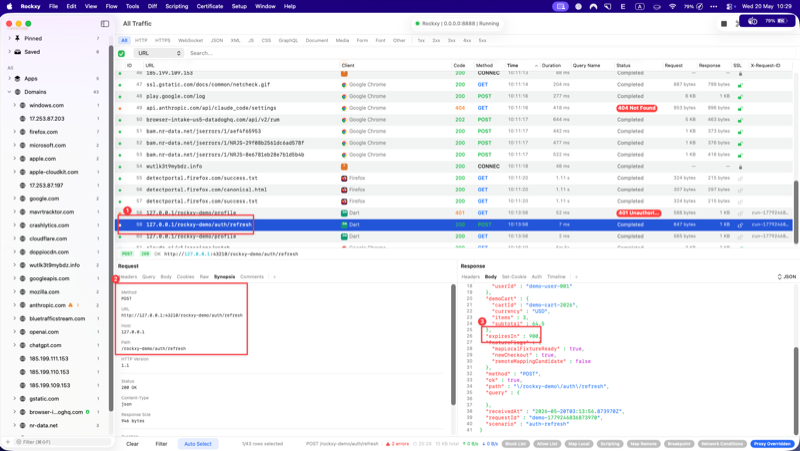Click the sidebar Filter field
The width and height of the screenshot is (800, 451).
point(62,442)
